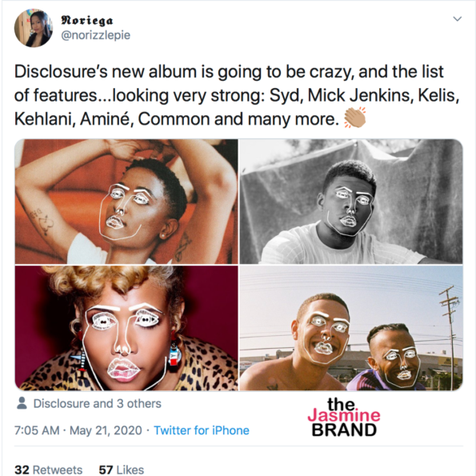
Task: Open the tweet options chevron menu
Action: point(457,19)
